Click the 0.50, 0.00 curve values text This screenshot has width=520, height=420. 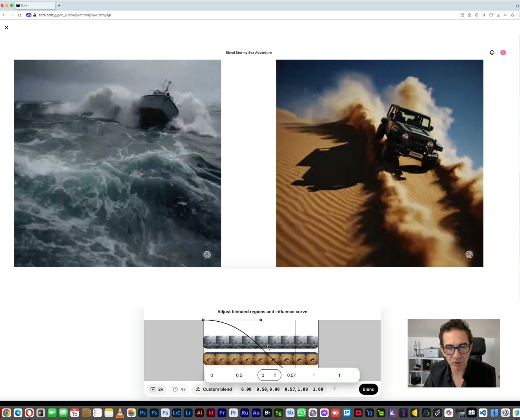(x=268, y=389)
